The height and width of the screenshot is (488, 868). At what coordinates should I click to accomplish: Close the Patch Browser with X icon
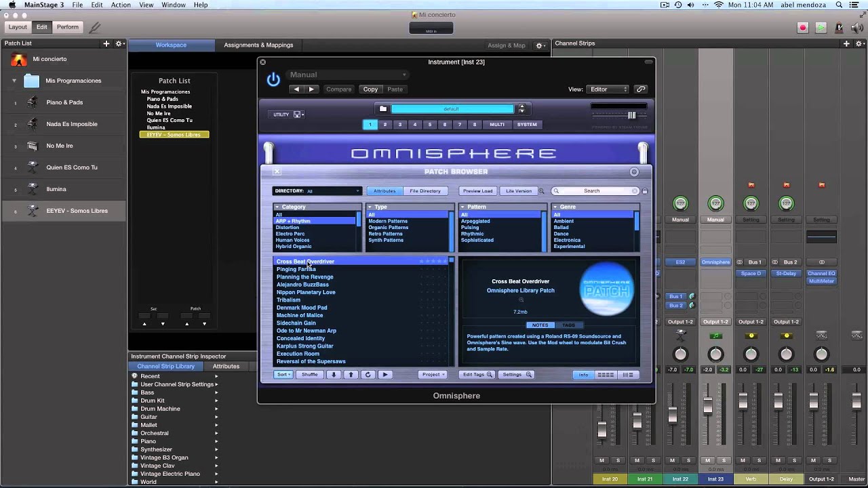pyautogui.click(x=277, y=171)
